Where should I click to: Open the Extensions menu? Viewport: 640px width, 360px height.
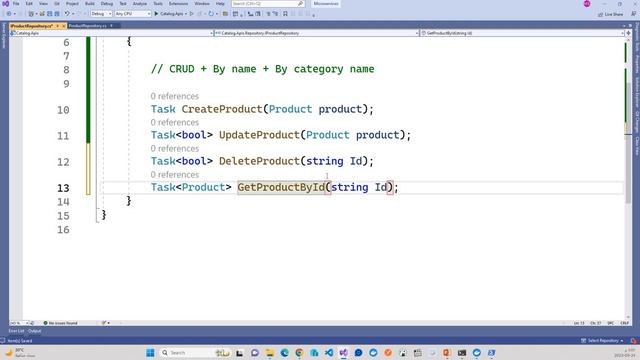pyautogui.click(x=178, y=4)
